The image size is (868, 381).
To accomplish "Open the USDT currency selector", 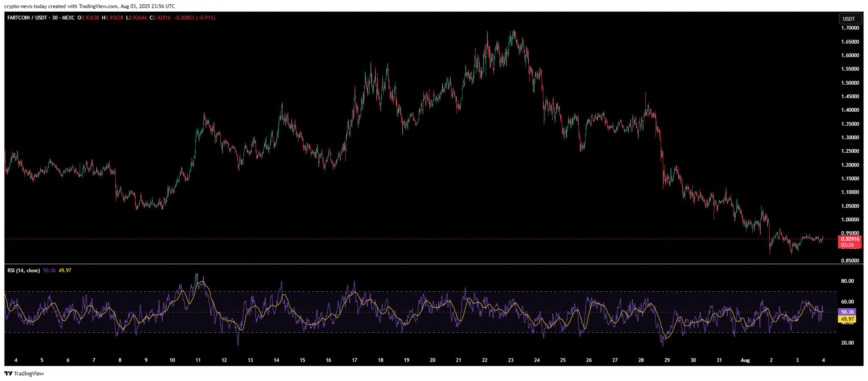I will [850, 19].
